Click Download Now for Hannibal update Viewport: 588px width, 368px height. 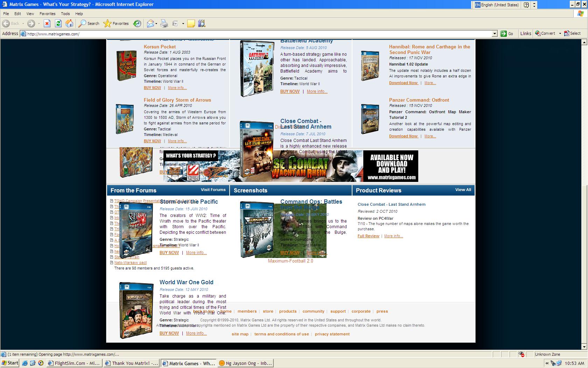[404, 83]
